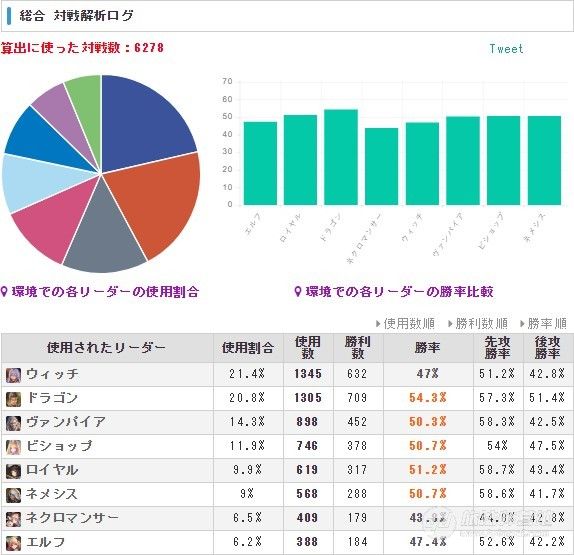Click the ロイヤル leader portrait icon
The image size is (574, 555).
click(x=13, y=472)
